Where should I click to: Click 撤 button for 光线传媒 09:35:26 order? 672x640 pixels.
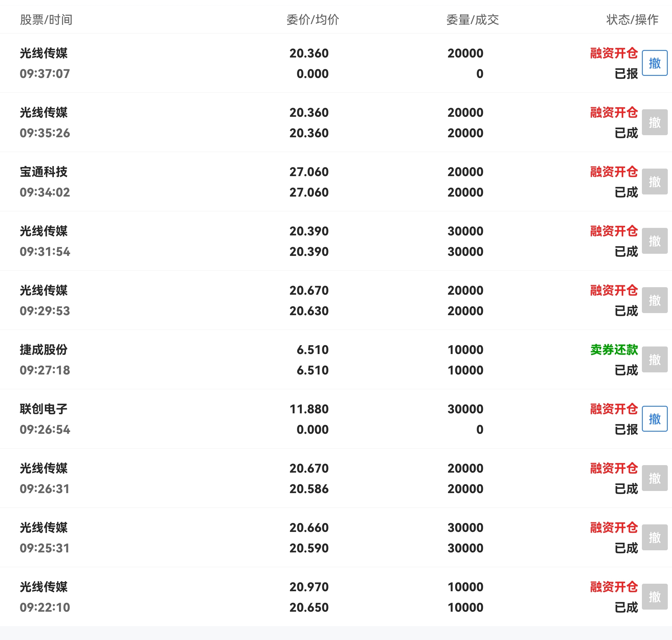pyautogui.click(x=655, y=122)
